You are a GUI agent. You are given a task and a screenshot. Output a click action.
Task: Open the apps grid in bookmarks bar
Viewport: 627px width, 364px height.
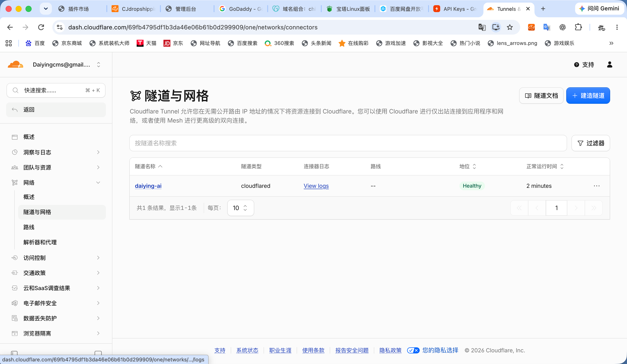9,43
